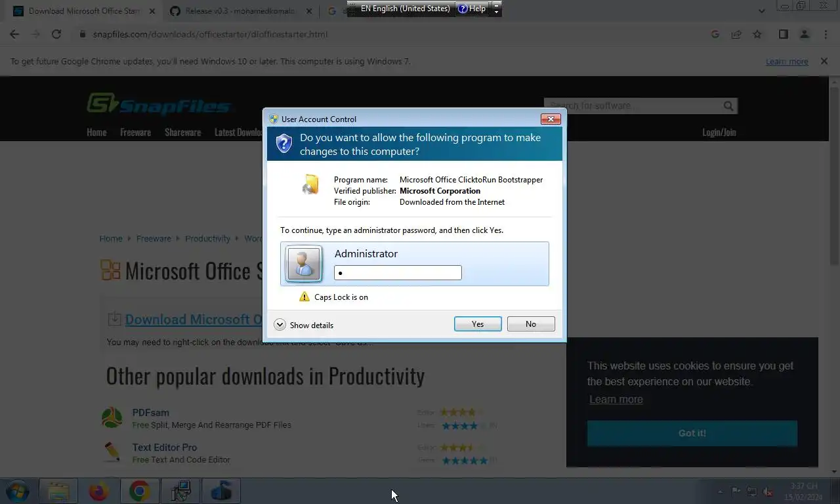The width and height of the screenshot is (840, 504).
Task: Open the Home menu on SnapFiles
Action: click(96, 132)
